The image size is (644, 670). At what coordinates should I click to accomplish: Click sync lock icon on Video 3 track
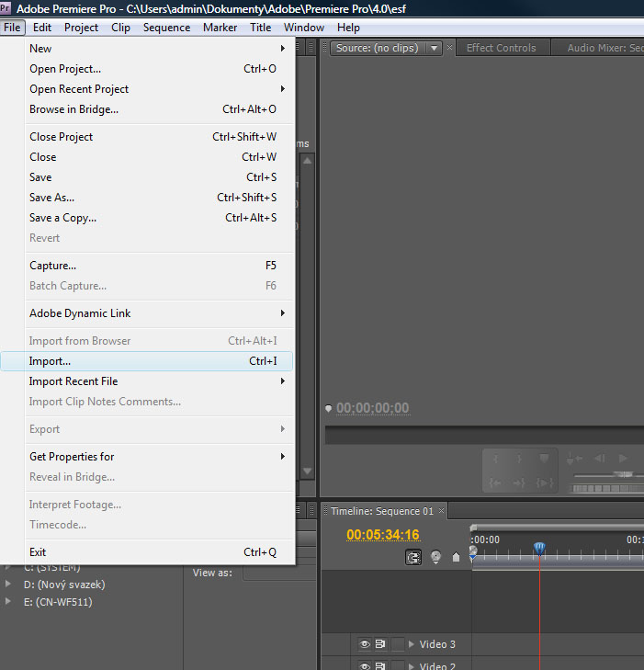tap(380, 644)
